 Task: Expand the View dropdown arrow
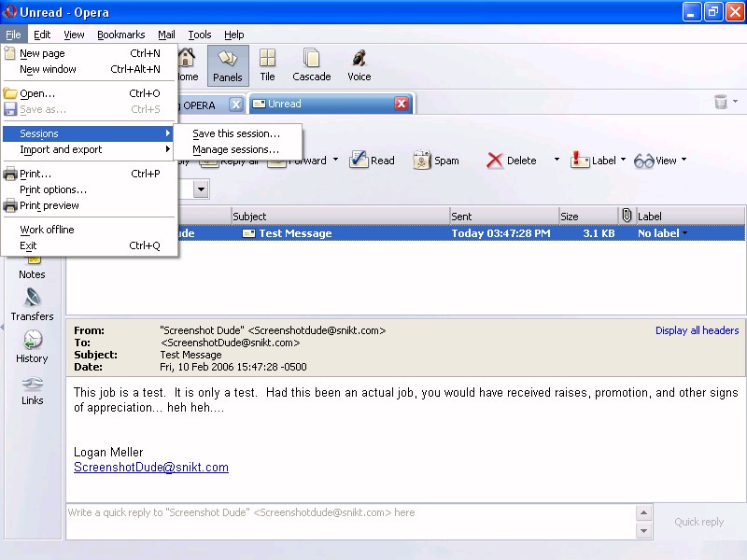[684, 160]
